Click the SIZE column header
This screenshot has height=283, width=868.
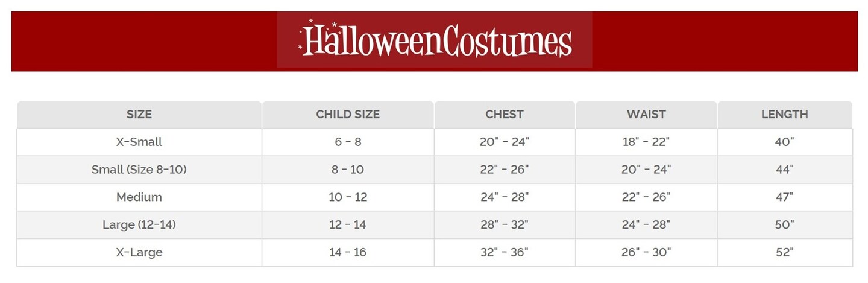[x=139, y=114]
